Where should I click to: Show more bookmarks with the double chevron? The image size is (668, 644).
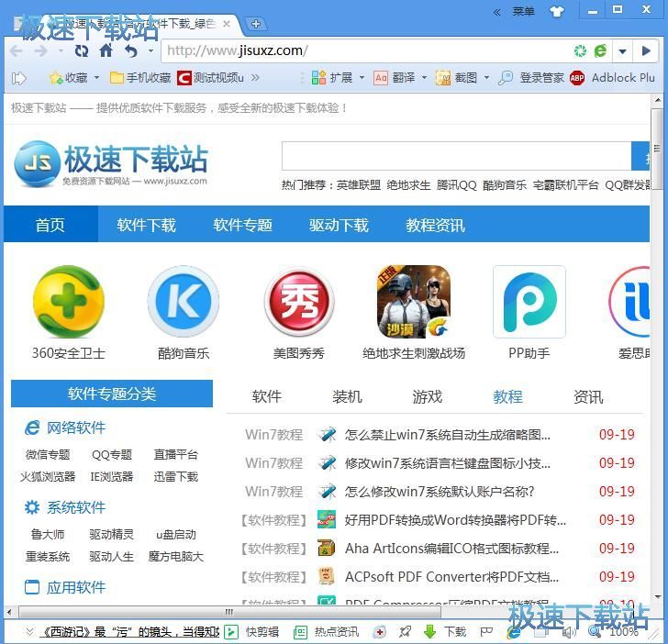tap(255, 78)
